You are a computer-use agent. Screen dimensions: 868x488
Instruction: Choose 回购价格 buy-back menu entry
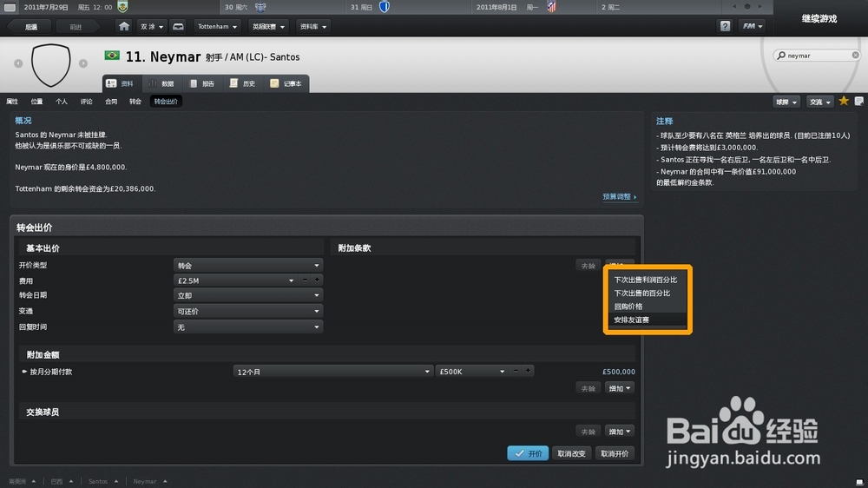[x=646, y=307]
